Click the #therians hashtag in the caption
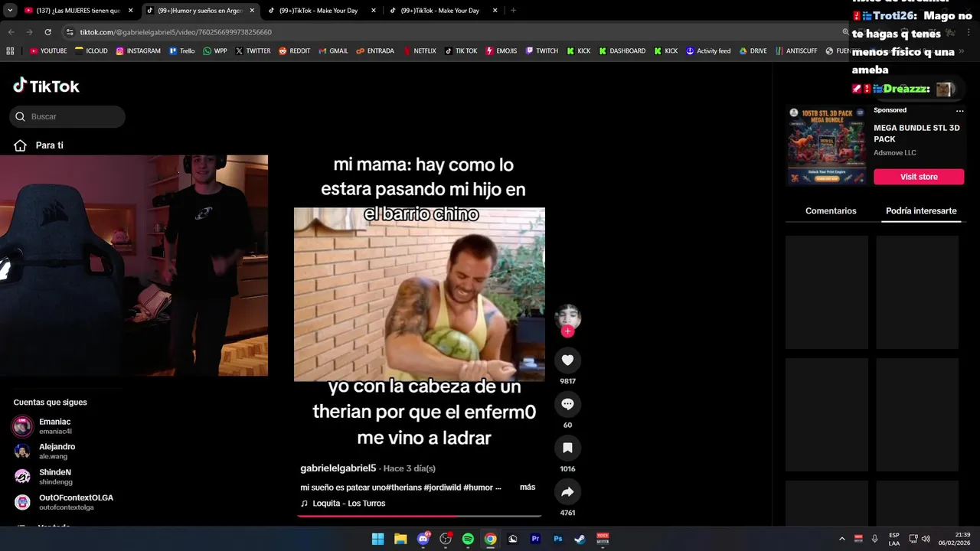Image resolution: width=980 pixels, height=551 pixels. pyautogui.click(x=402, y=487)
